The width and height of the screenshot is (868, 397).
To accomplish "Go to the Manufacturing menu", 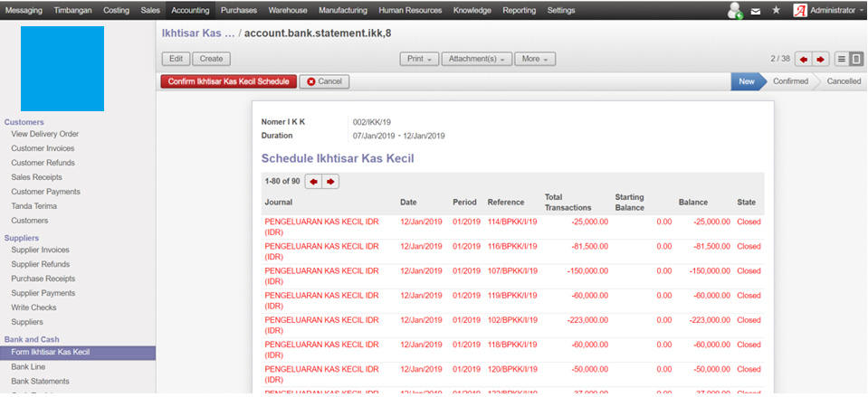I will pyautogui.click(x=343, y=11).
